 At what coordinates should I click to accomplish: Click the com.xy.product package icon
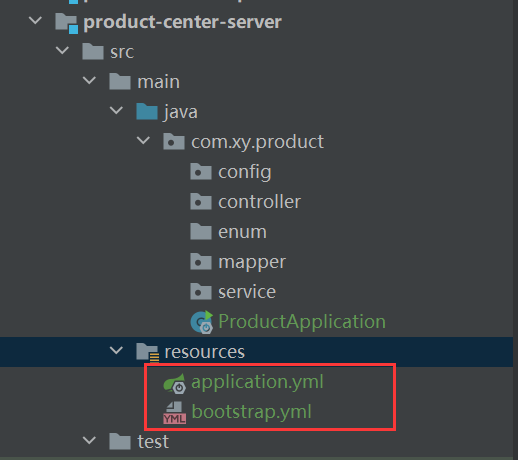click(x=174, y=141)
